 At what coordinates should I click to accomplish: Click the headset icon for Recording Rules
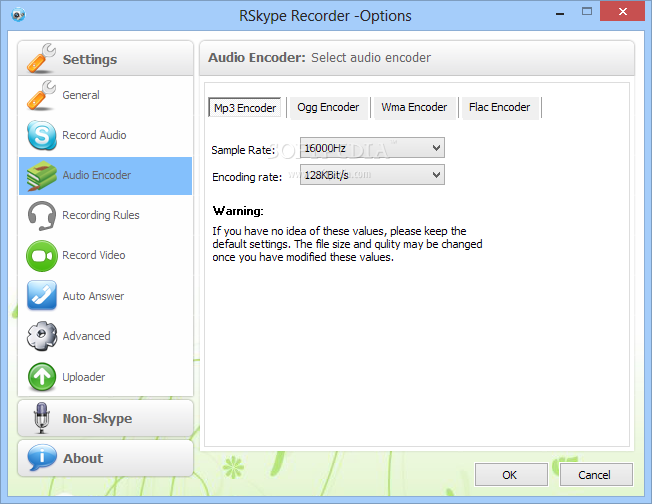[x=42, y=215]
